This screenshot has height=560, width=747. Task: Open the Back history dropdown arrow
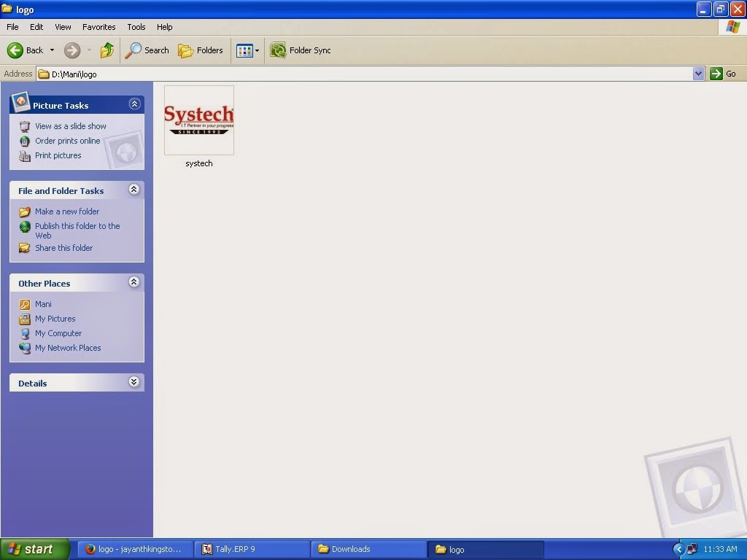(x=52, y=50)
